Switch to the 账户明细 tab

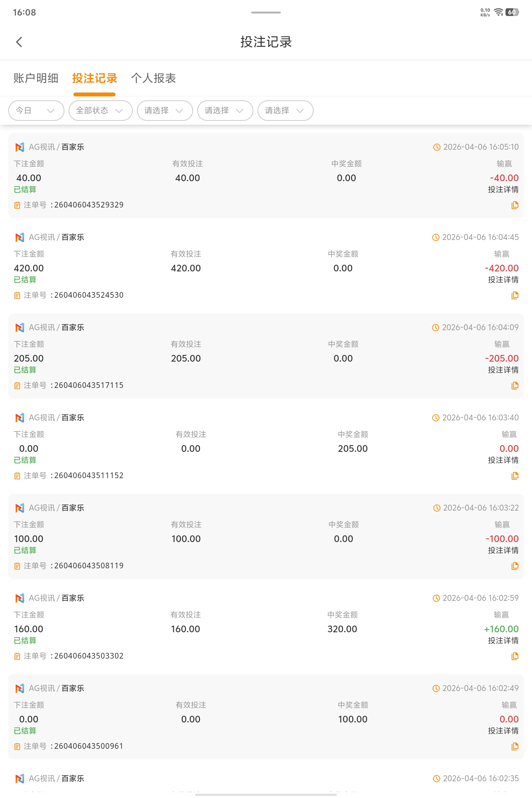pyautogui.click(x=36, y=78)
